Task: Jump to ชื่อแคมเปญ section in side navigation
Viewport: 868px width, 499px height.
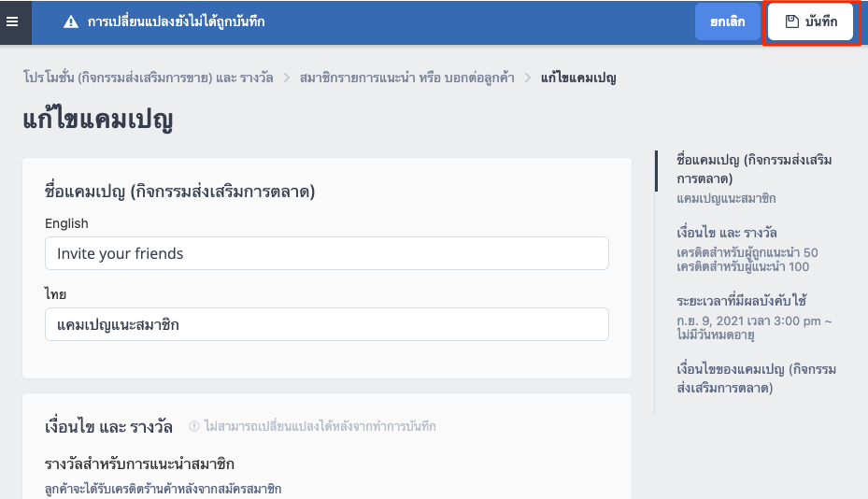Action: 754,169
